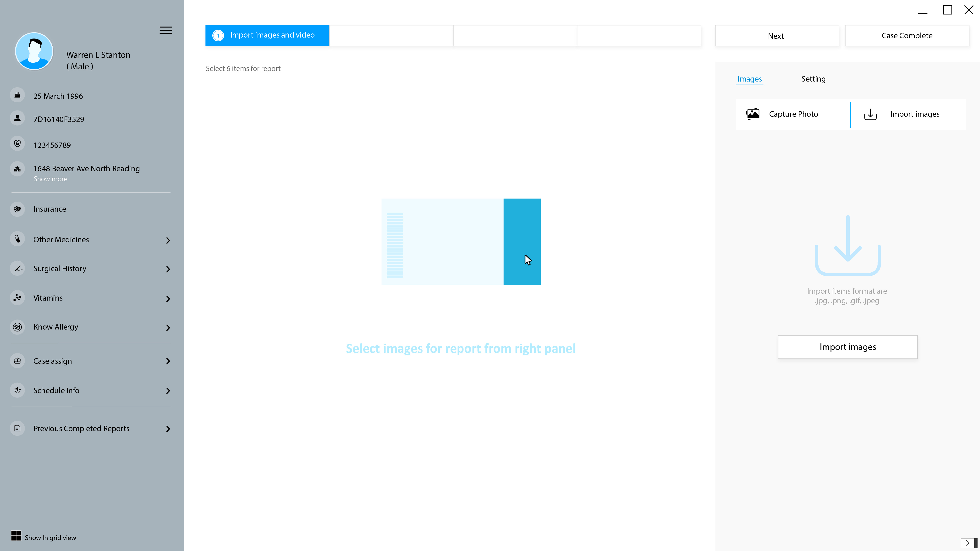Expand the Case assign section
Screen dimensions: 980x551
[168, 361]
